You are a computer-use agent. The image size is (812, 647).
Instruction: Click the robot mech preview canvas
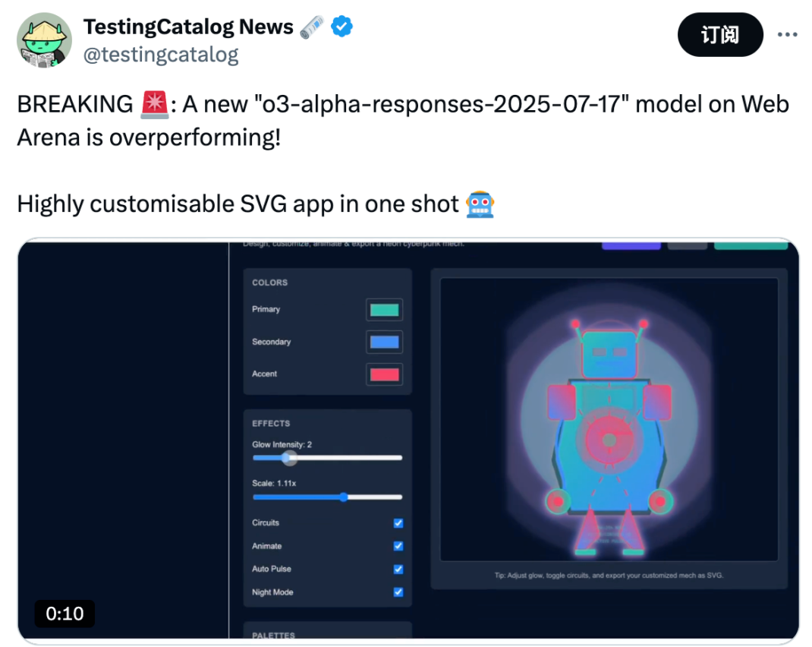609,420
